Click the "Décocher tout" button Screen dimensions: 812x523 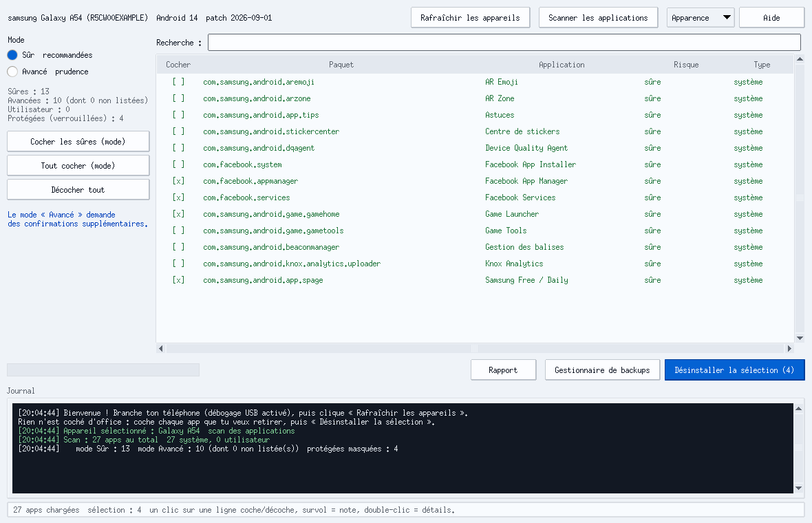coord(78,189)
